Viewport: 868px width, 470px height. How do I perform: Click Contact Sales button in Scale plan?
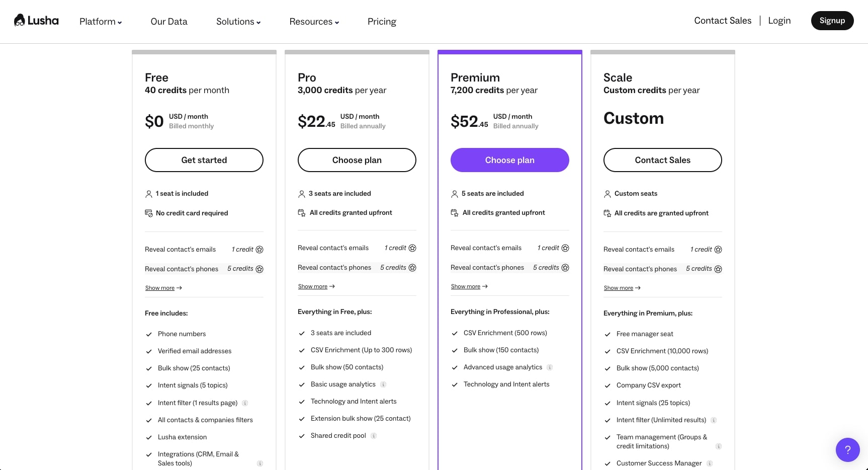click(x=662, y=160)
